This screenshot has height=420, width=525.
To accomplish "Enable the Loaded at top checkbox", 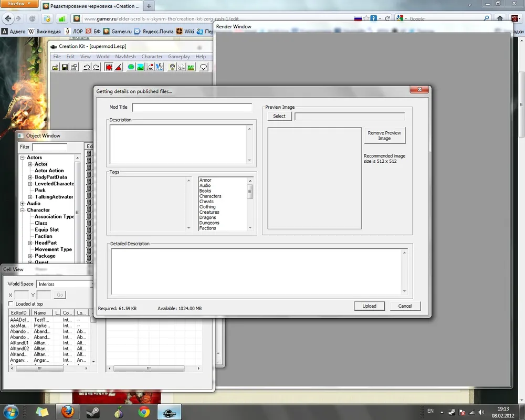I will point(12,304).
